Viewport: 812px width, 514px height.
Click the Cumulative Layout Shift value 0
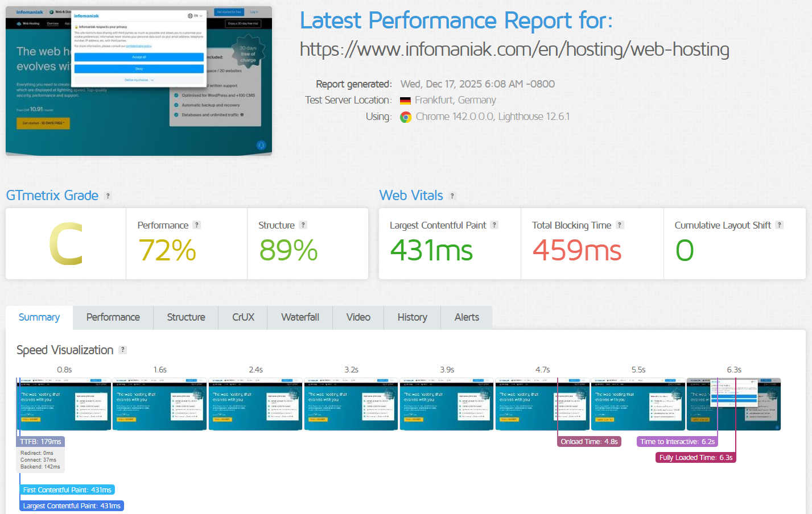(x=685, y=250)
